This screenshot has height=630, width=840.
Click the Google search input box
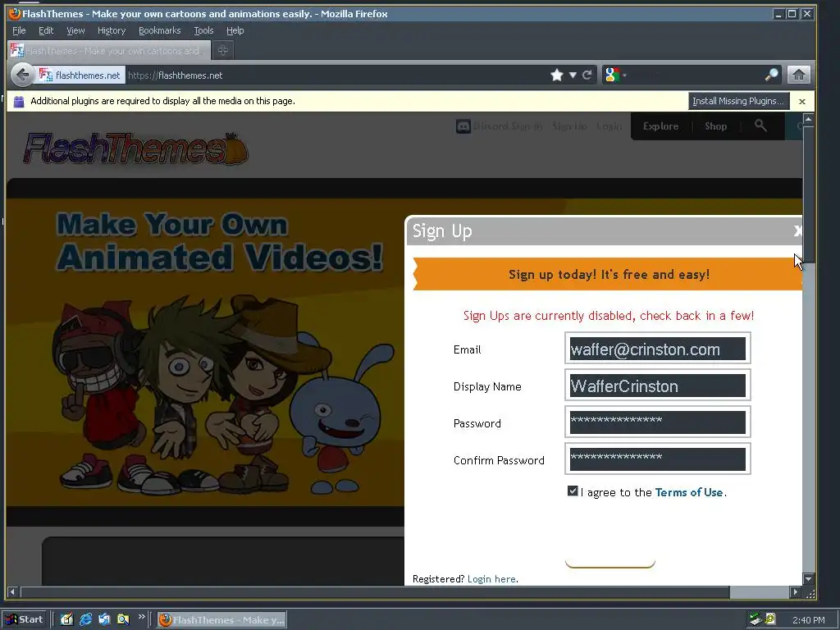(x=696, y=75)
